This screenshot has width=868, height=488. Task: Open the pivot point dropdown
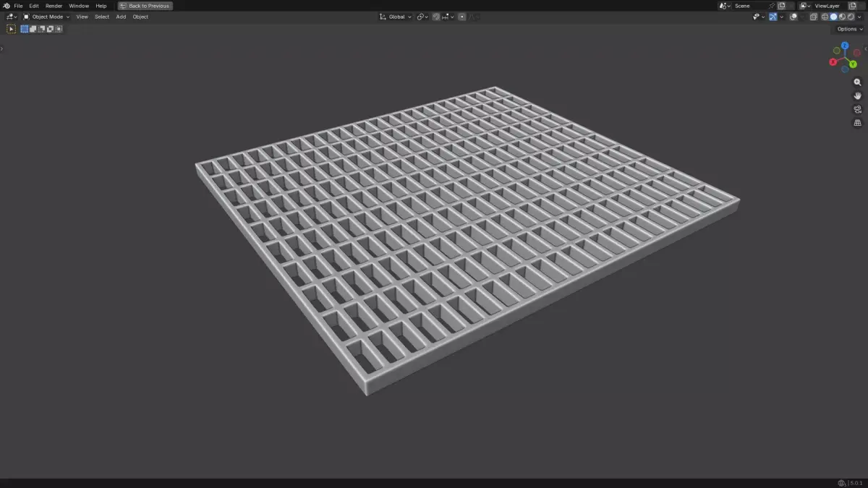pyautogui.click(x=422, y=17)
